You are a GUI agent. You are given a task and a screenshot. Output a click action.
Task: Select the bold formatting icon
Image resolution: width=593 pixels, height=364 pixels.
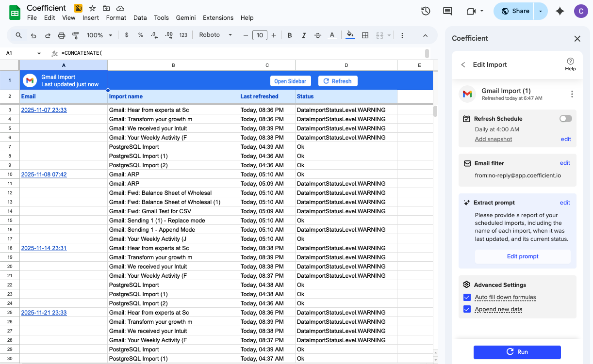tap(289, 35)
